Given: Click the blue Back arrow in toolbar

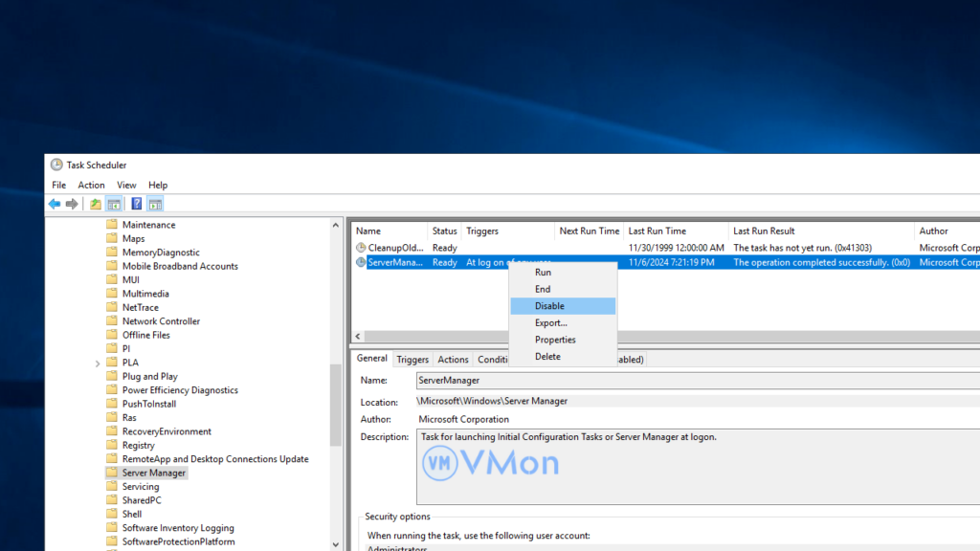Looking at the screenshot, I should pyautogui.click(x=55, y=204).
